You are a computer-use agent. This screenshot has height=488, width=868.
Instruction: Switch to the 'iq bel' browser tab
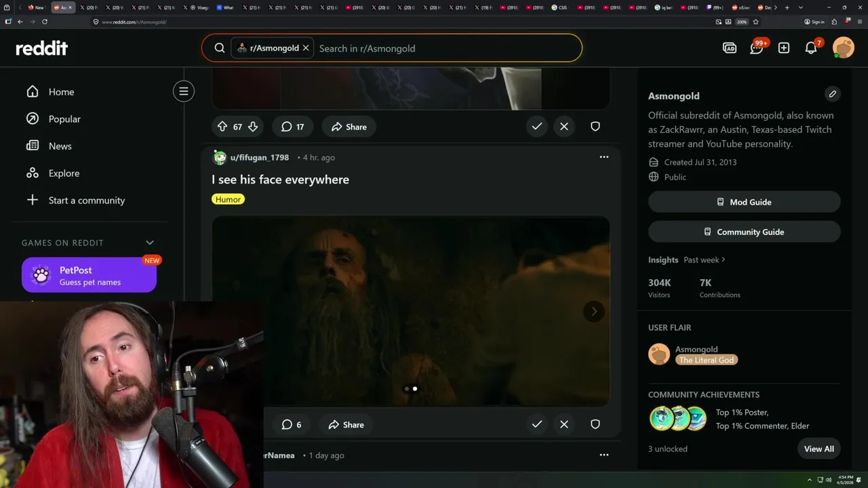[664, 7]
